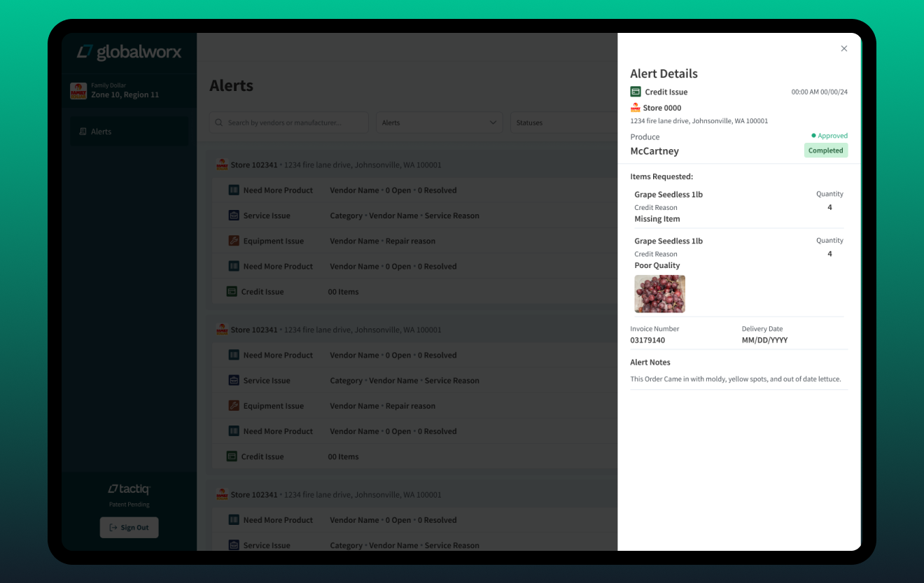Click the Store 0000 address line
This screenshot has height=583, width=924.
pyautogui.click(x=699, y=121)
